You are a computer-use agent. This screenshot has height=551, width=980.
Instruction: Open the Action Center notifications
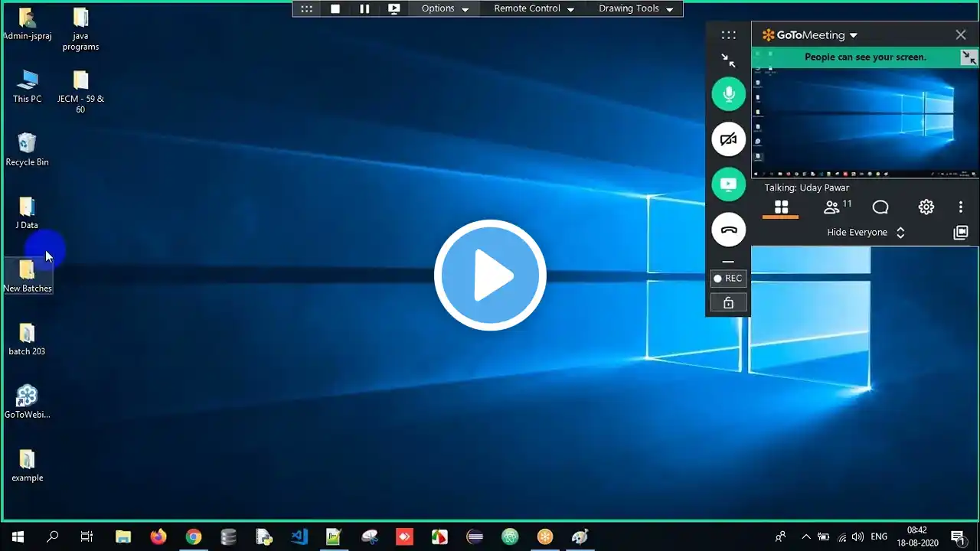[957, 537]
